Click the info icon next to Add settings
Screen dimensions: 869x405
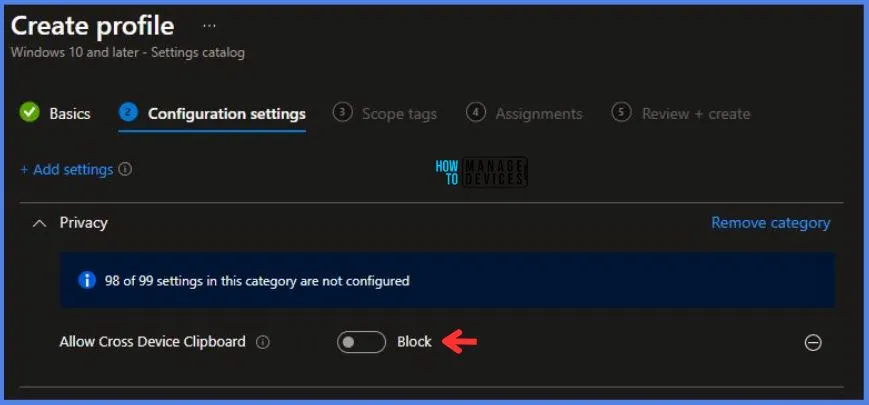tap(126, 170)
